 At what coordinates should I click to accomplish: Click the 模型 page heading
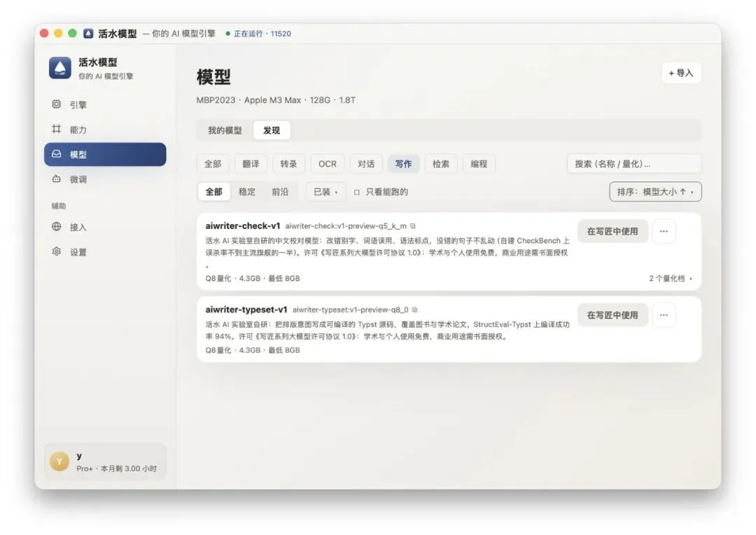(x=213, y=77)
